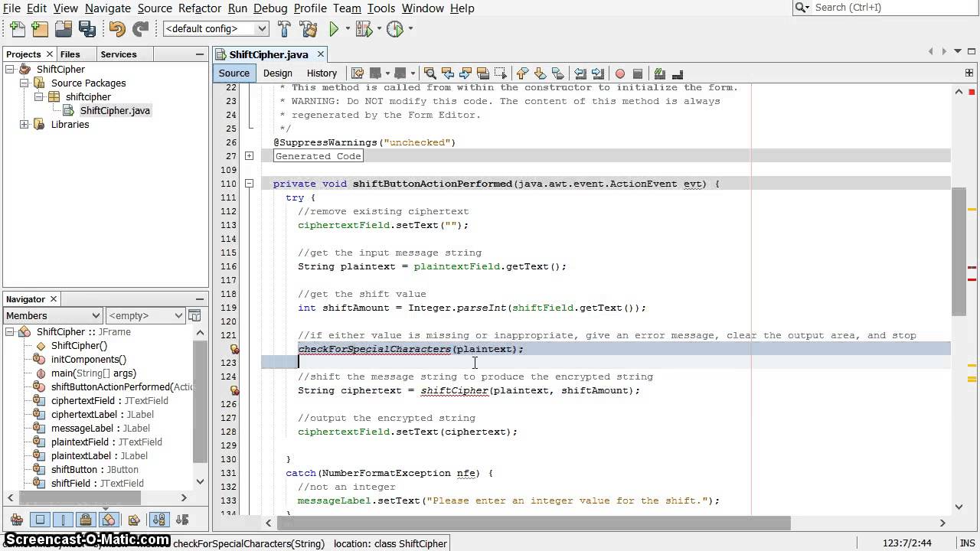Open Debug Project dropdown arrow

pos(379,29)
